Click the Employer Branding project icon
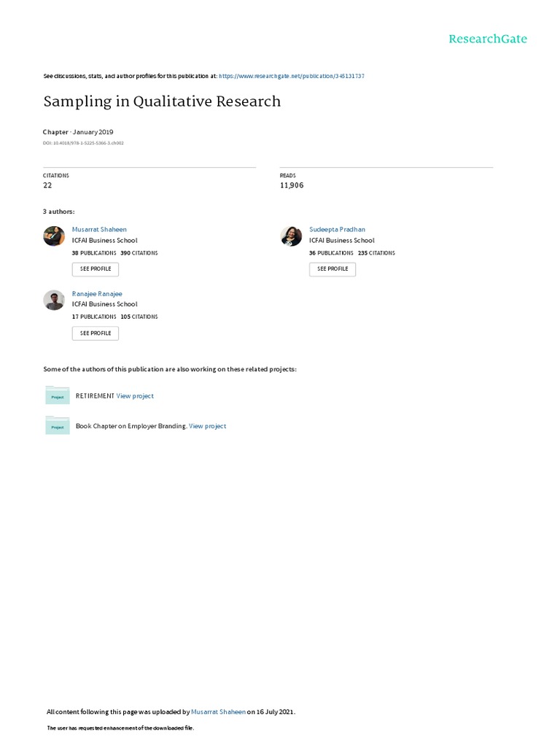 coord(58,426)
